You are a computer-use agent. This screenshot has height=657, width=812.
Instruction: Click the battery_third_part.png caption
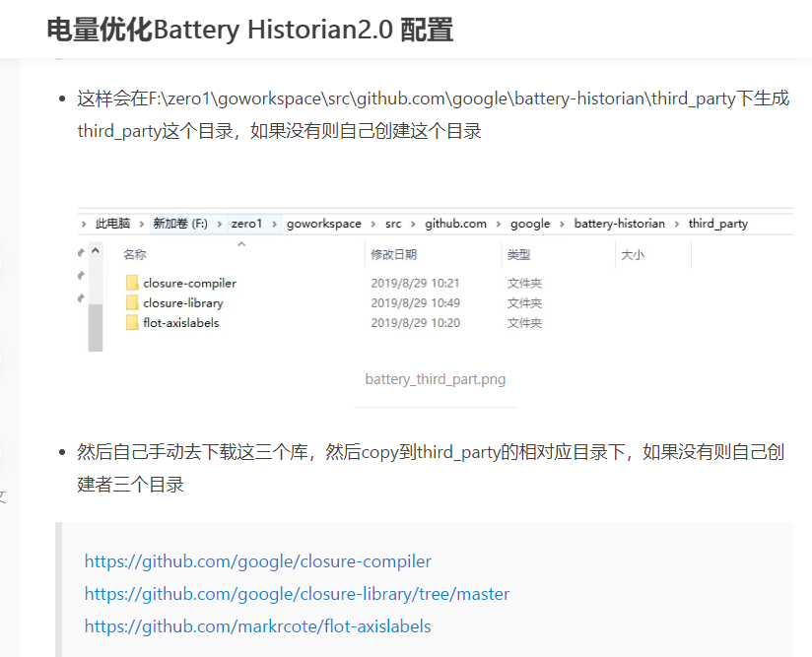435,378
